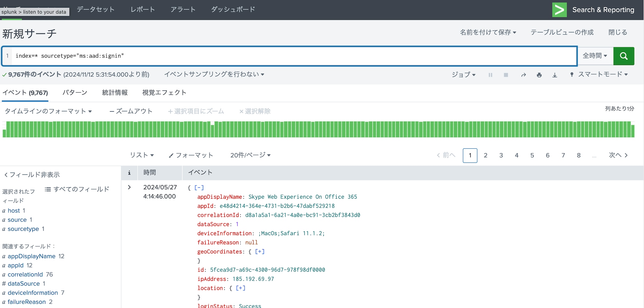The width and height of the screenshot is (644, 308).
Task: Open the correlationId field in sidebar
Action: coord(25,274)
